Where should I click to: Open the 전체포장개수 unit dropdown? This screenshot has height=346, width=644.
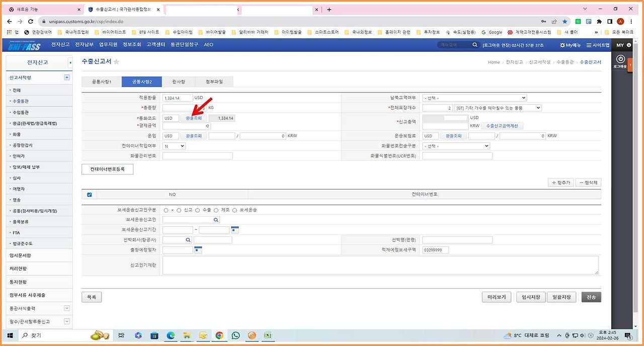[x=498, y=108]
